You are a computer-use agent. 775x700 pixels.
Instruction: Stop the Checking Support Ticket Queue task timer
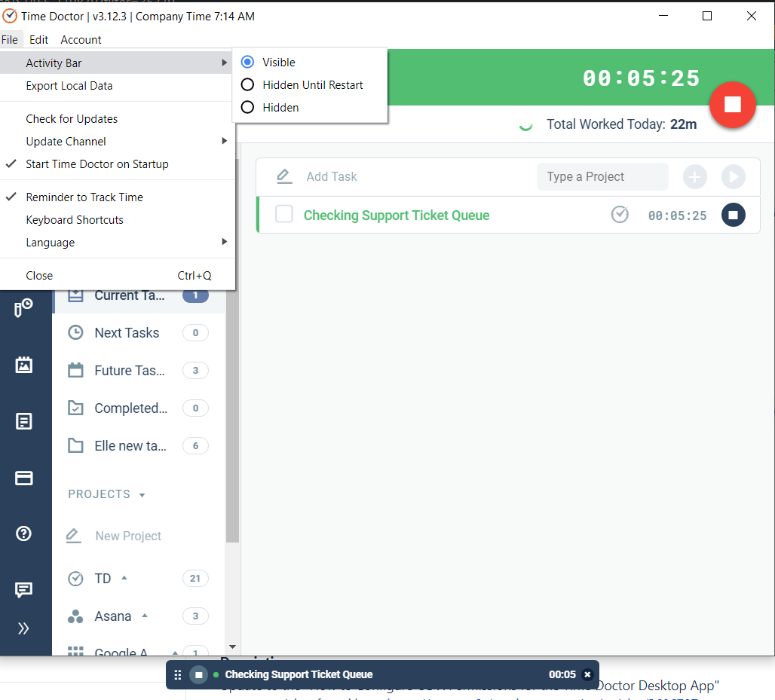pyautogui.click(x=733, y=215)
